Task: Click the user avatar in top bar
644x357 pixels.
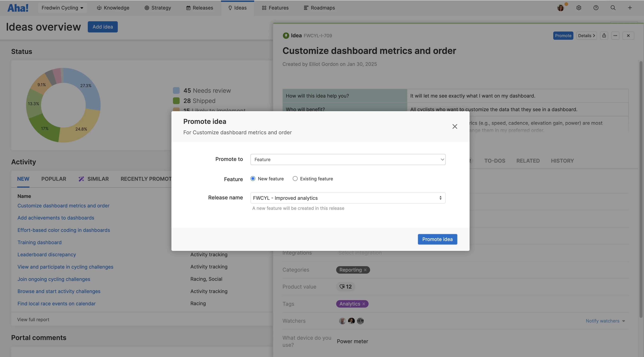Action: click(x=561, y=8)
